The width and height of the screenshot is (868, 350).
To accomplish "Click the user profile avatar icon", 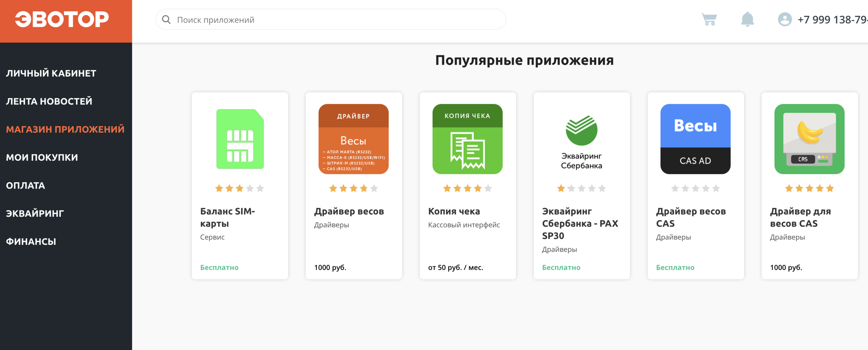I will [785, 19].
